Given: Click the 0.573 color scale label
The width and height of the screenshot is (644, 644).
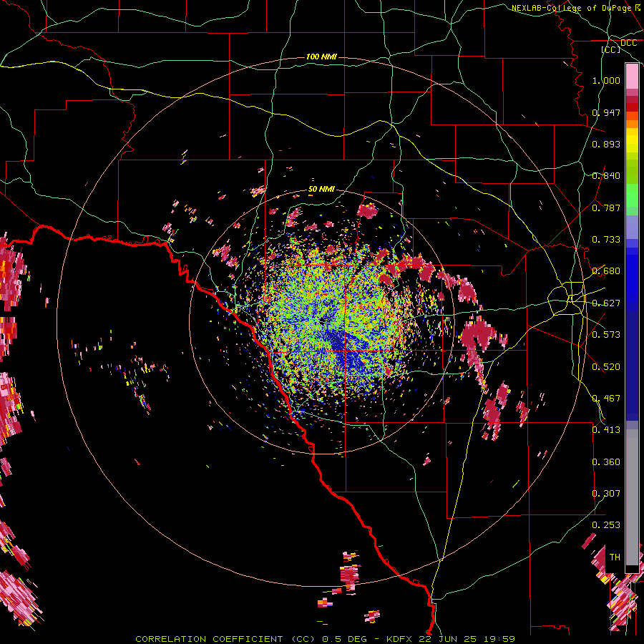Looking at the screenshot, I should pos(606,335).
